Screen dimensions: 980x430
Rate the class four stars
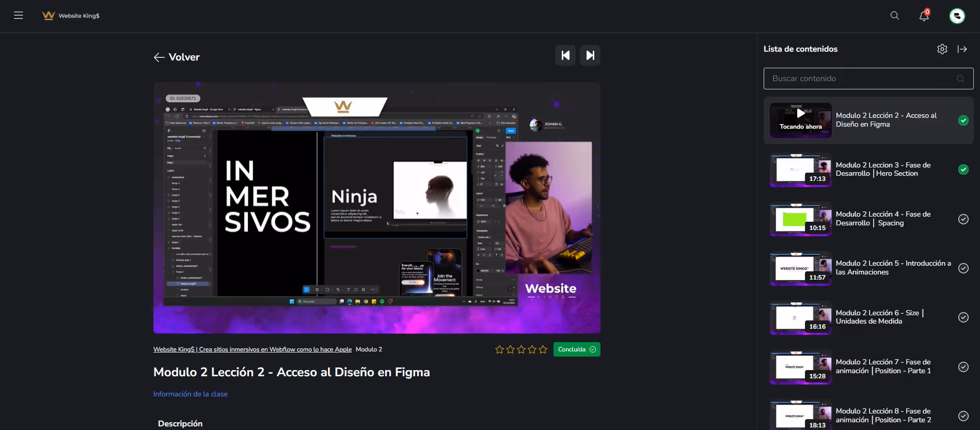[x=532, y=349]
